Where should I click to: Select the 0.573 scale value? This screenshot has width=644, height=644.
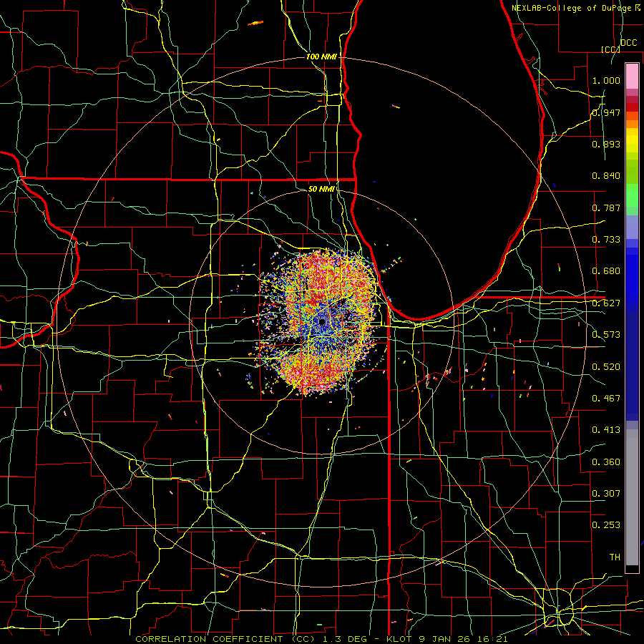click(x=606, y=335)
